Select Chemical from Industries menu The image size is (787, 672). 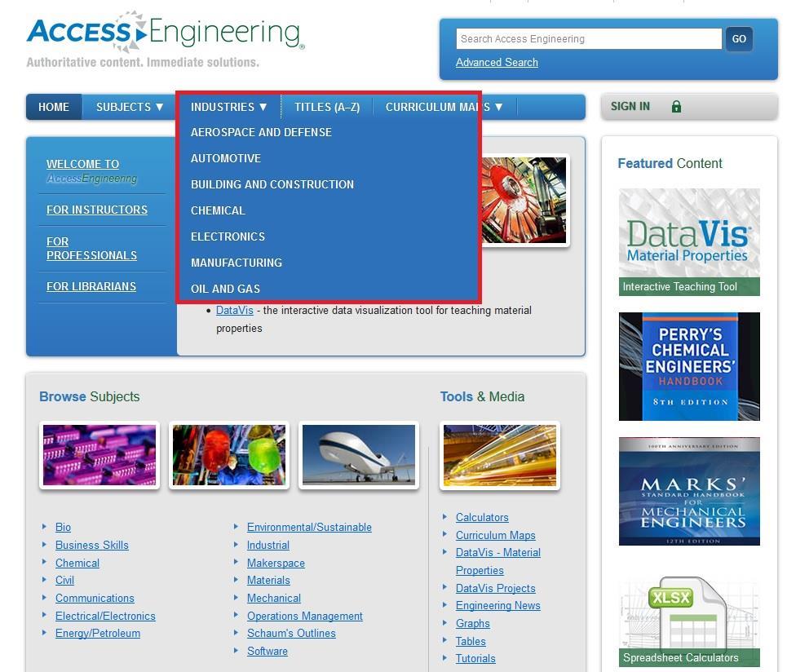[218, 210]
